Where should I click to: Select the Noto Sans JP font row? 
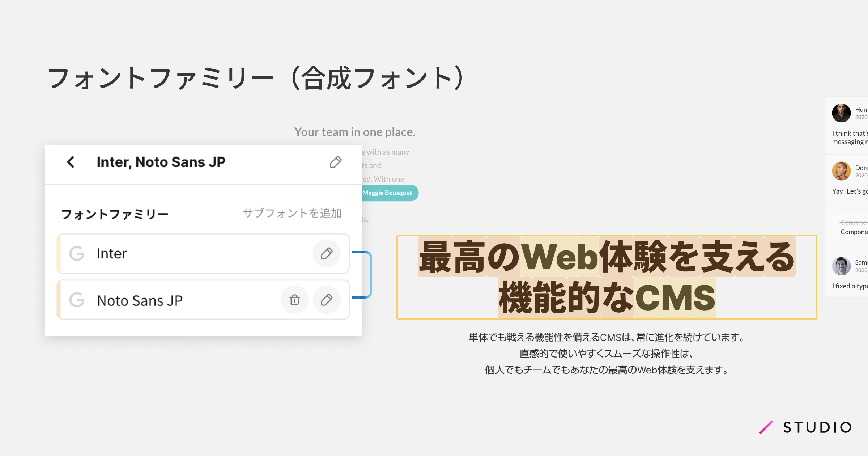[203, 300]
